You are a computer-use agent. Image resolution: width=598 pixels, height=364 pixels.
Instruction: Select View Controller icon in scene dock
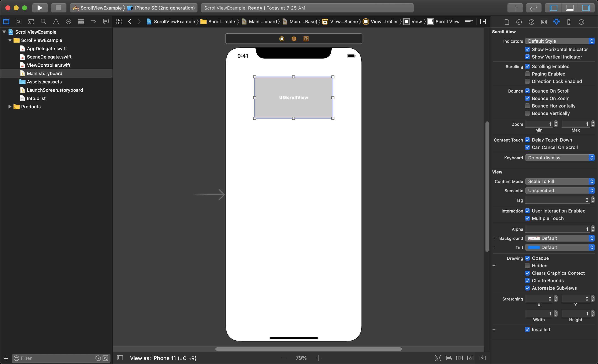282,39
